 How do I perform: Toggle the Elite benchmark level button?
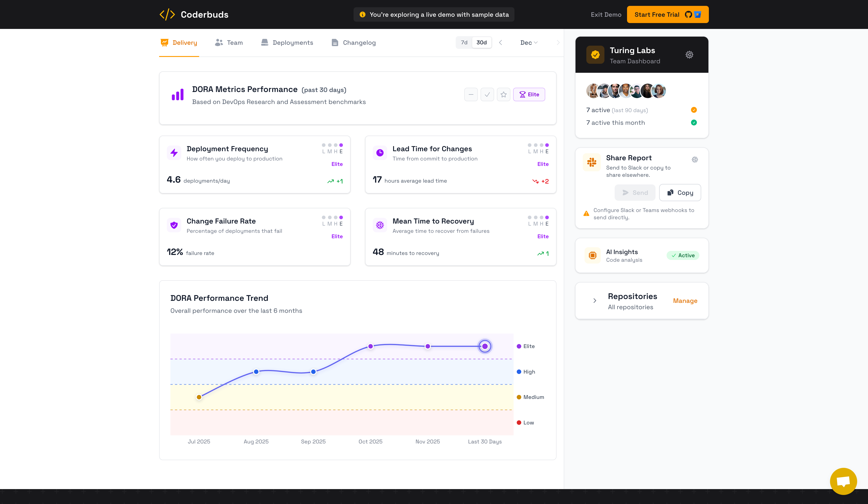coord(529,94)
